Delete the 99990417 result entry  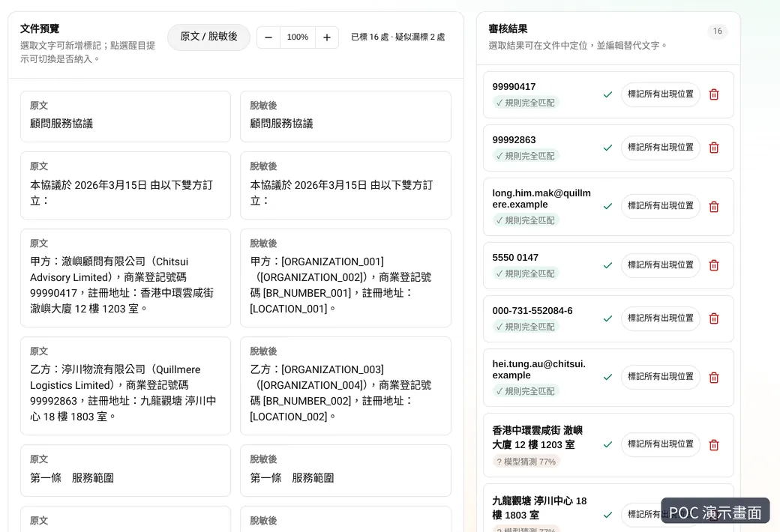click(x=714, y=94)
